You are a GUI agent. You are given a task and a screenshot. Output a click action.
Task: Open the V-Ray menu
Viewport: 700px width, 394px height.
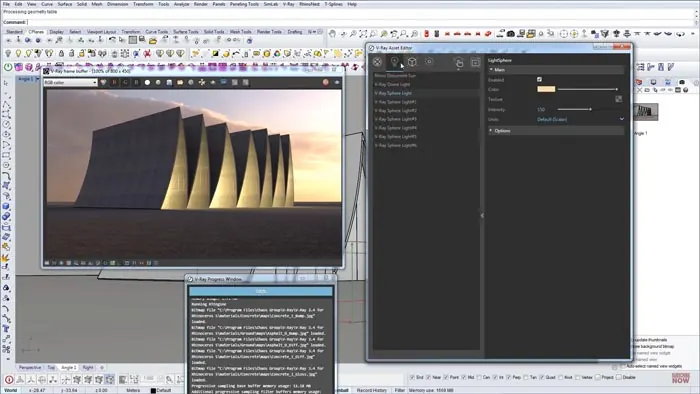[288, 4]
